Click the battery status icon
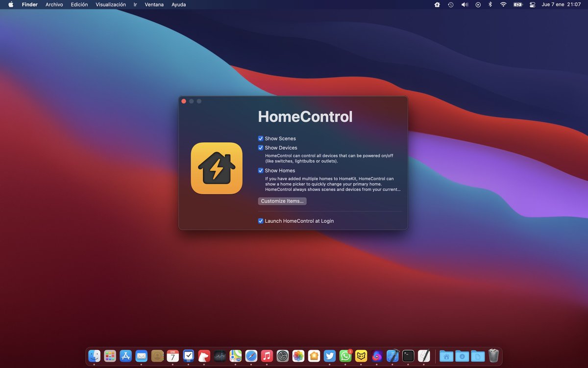 (x=518, y=4)
